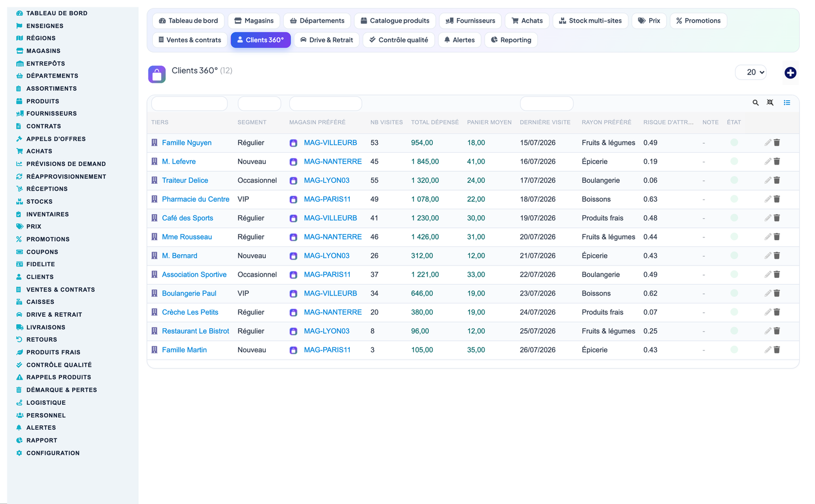
Task: Open Fidelite in the left sidebar
Action: 41,264
